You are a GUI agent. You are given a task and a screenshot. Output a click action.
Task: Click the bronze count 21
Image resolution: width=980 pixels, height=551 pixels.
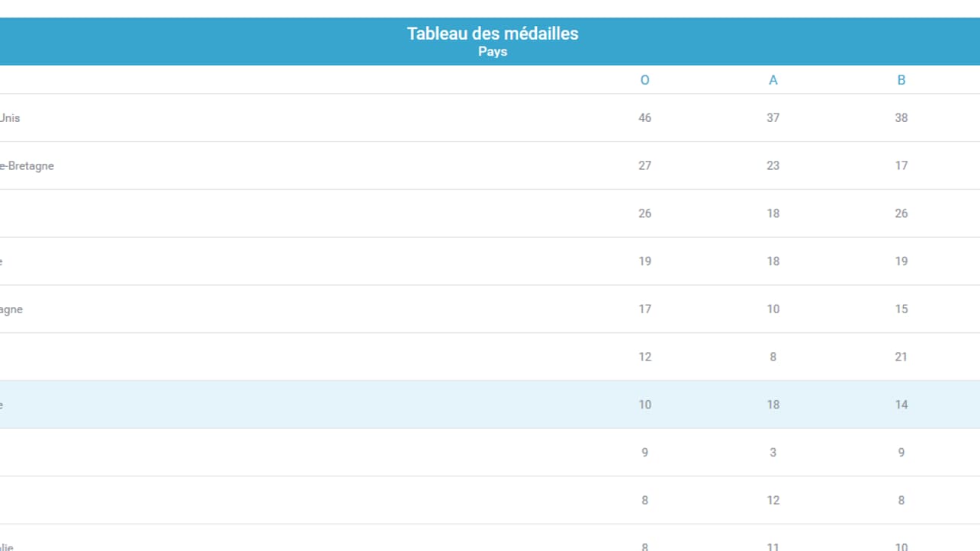coord(901,357)
